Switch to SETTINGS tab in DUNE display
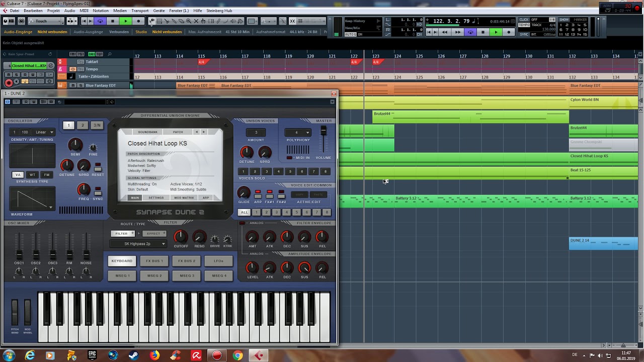Image resolution: width=644 pixels, height=362 pixels. (156, 198)
